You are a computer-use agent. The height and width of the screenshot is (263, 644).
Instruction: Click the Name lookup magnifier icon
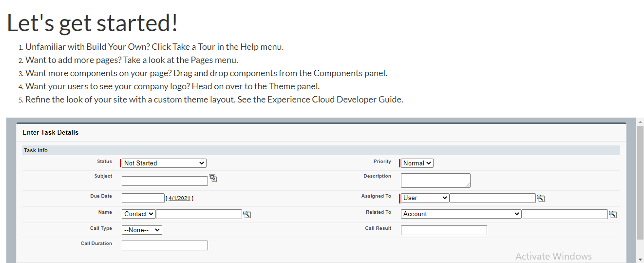246,214
